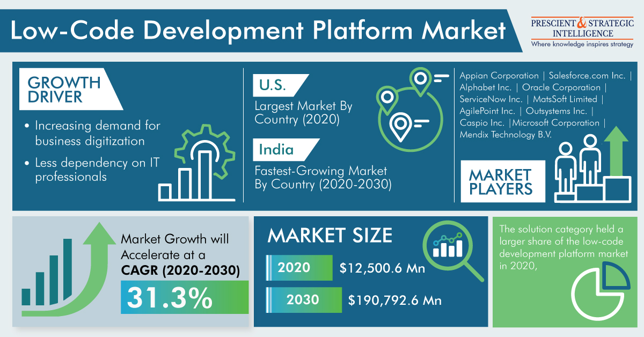The image size is (644, 337).
Task: Click the U.S. label
Action: (x=272, y=85)
